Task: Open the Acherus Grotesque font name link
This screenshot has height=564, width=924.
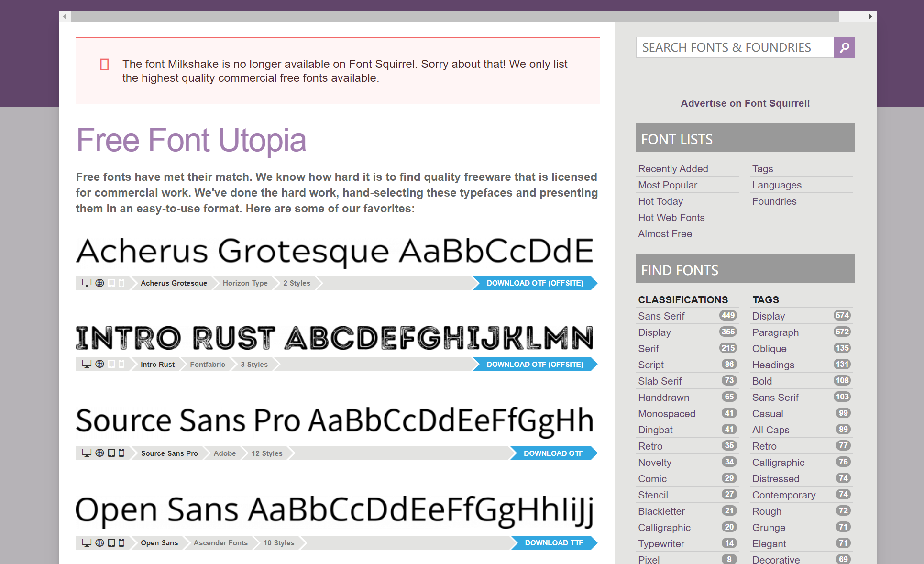Action: pos(174,283)
